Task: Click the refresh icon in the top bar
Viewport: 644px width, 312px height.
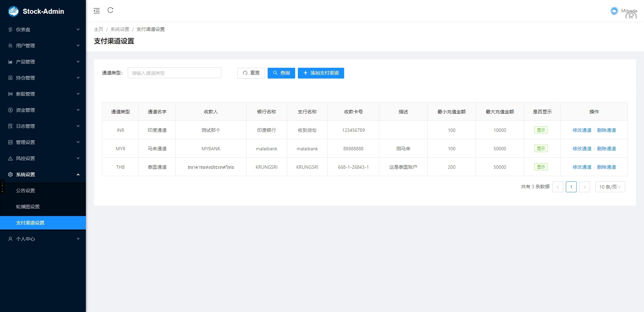Action: 110,10
